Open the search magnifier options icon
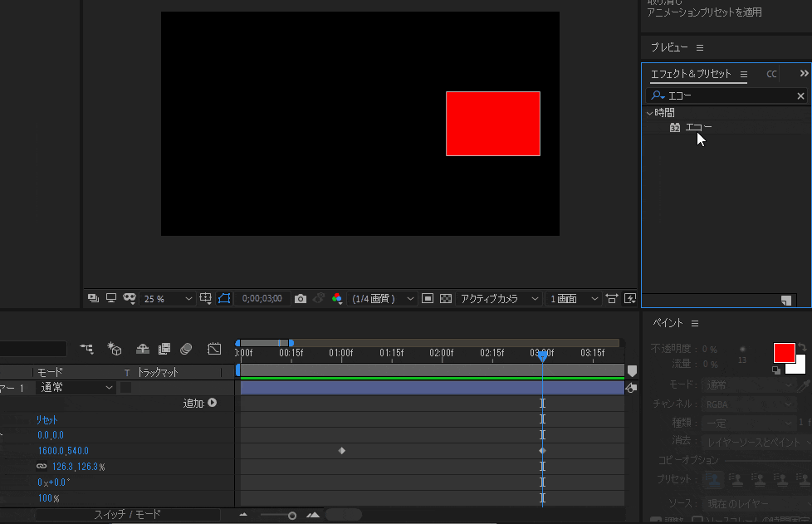The width and height of the screenshot is (812, 524). (x=658, y=95)
